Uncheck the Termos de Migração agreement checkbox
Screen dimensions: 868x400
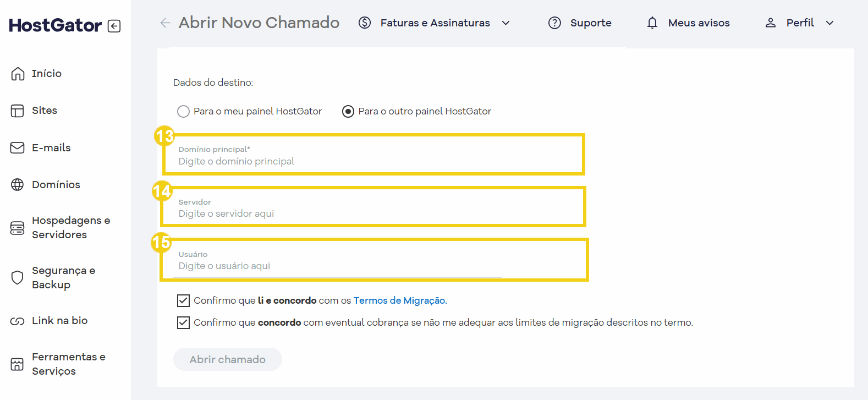point(184,300)
